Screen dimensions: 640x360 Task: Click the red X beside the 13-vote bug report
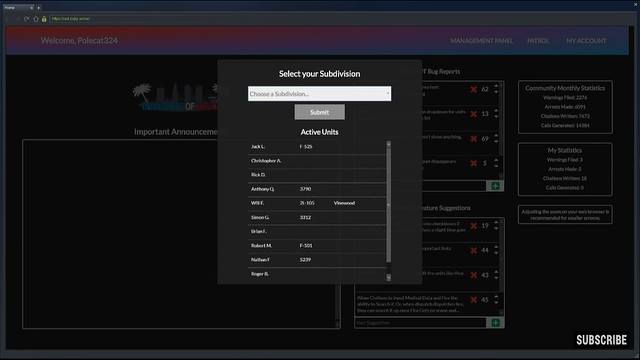tap(473, 114)
